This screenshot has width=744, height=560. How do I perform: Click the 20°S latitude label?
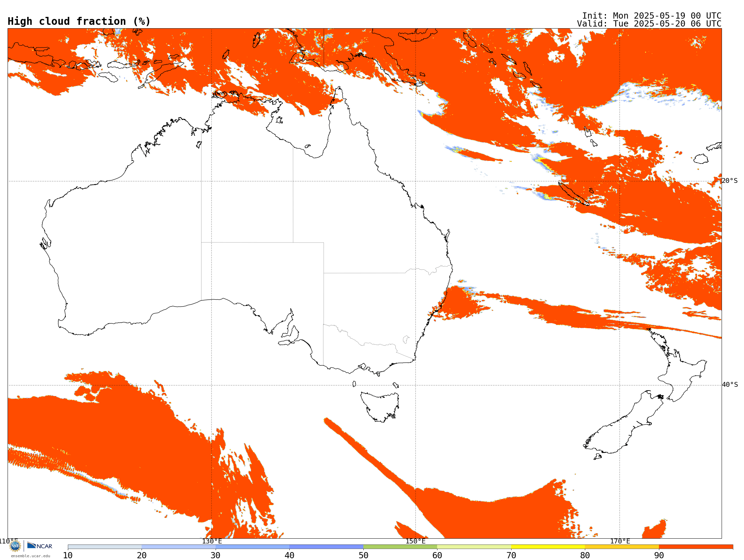730,181
